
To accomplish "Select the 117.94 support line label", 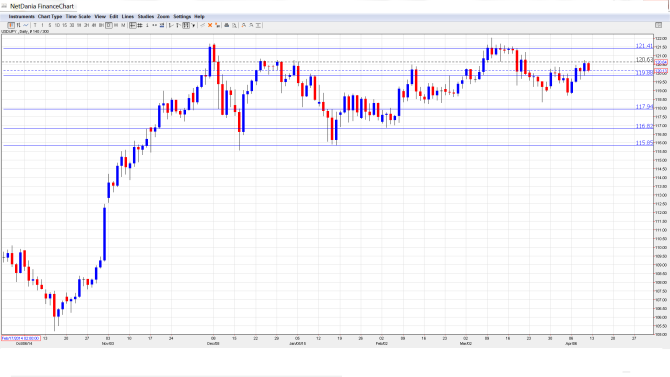I will pos(644,106).
